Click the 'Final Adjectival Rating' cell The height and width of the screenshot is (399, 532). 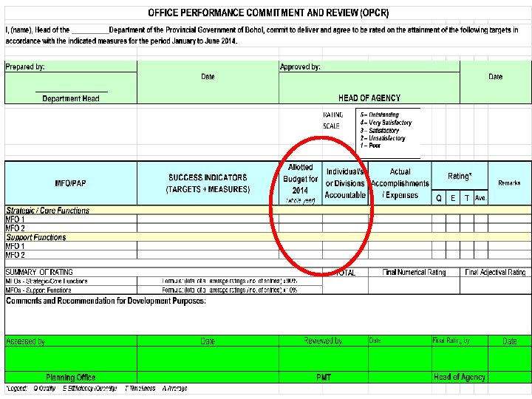click(x=496, y=272)
